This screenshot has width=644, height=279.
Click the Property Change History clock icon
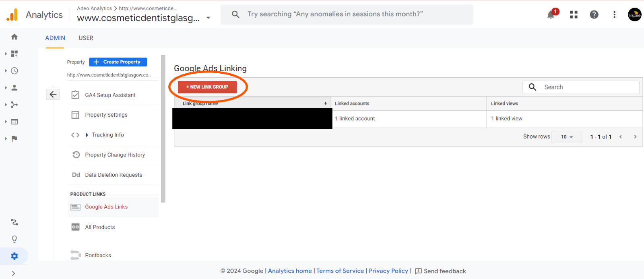pos(76,155)
